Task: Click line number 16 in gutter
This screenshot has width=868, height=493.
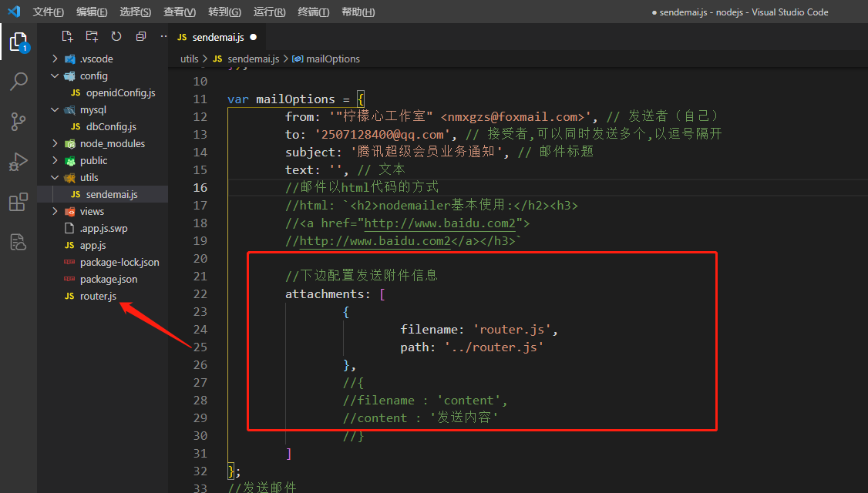Action: point(200,188)
